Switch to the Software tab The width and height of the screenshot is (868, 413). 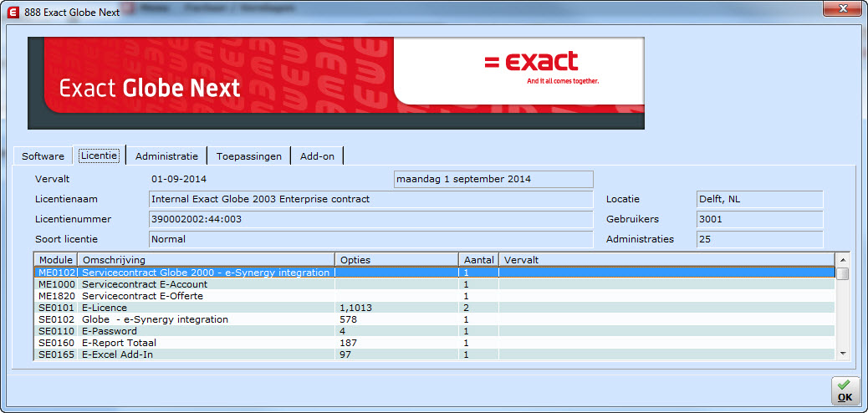[43, 156]
